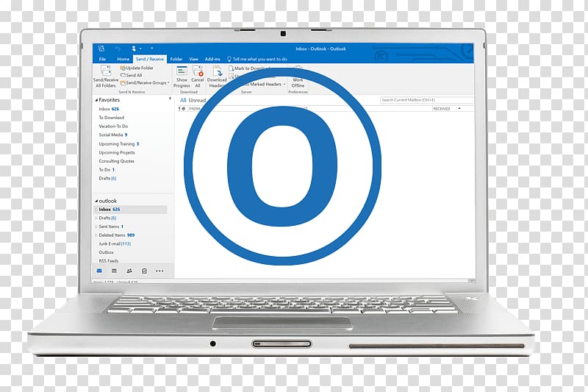Click the Undo arrow in the title bar
The image size is (588, 392).
(x=118, y=49)
